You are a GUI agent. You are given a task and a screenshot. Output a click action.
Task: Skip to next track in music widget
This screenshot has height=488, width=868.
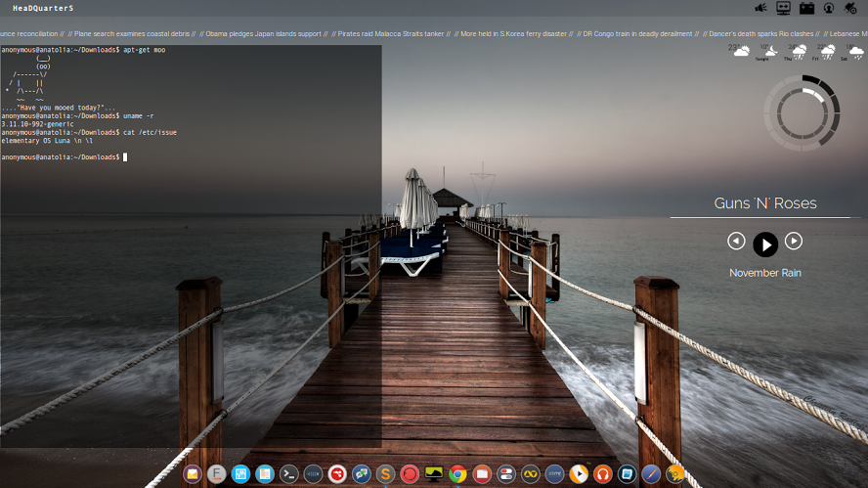click(794, 241)
